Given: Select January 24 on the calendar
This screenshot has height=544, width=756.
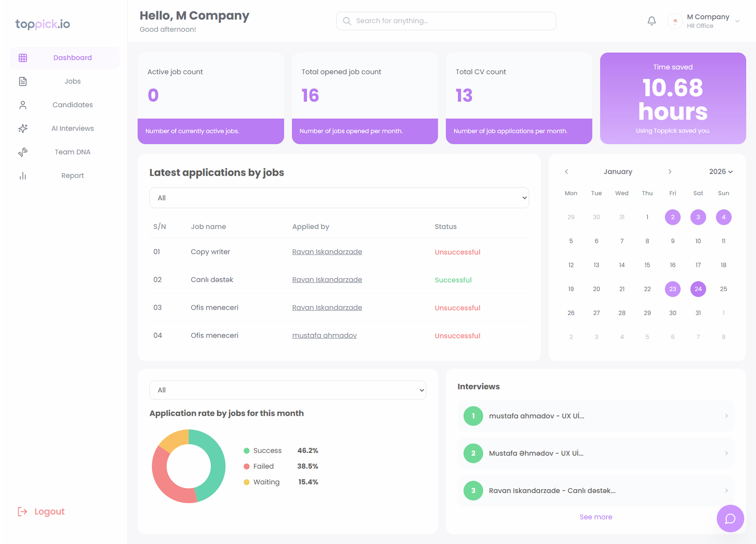Looking at the screenshot, I should click(x=698, y=289).
